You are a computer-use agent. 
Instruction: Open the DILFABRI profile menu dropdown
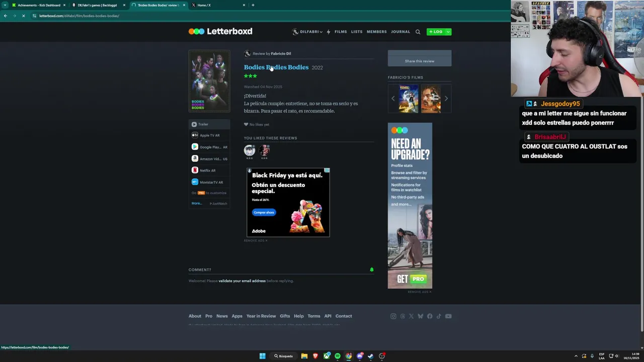pyautogui.click(x=307, y=32)
